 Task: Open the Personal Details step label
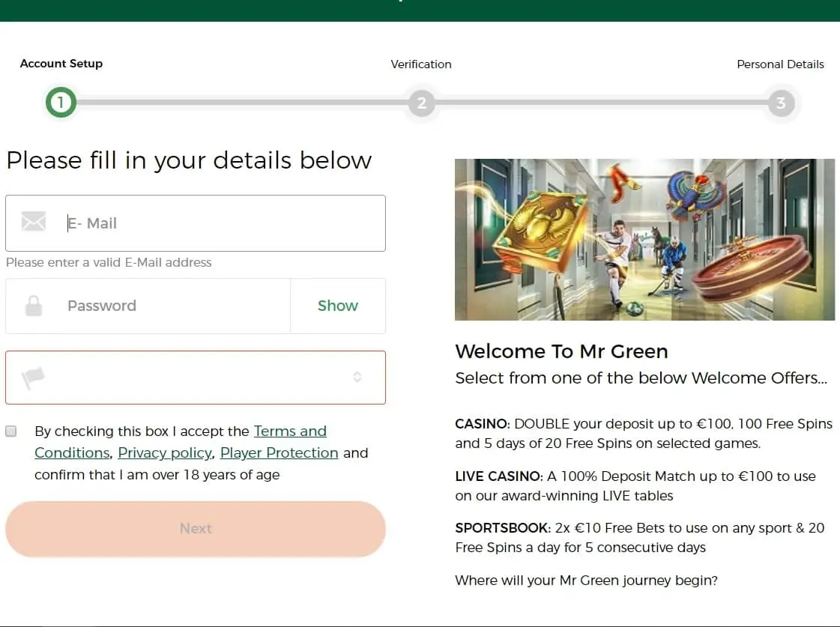(781, 64)
